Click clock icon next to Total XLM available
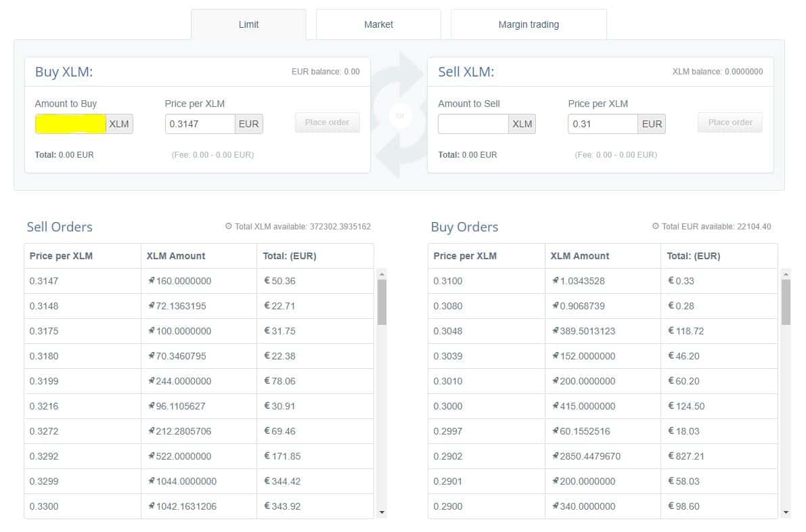The height and width of the screenshot is (532, 806). tap(228, 227)
